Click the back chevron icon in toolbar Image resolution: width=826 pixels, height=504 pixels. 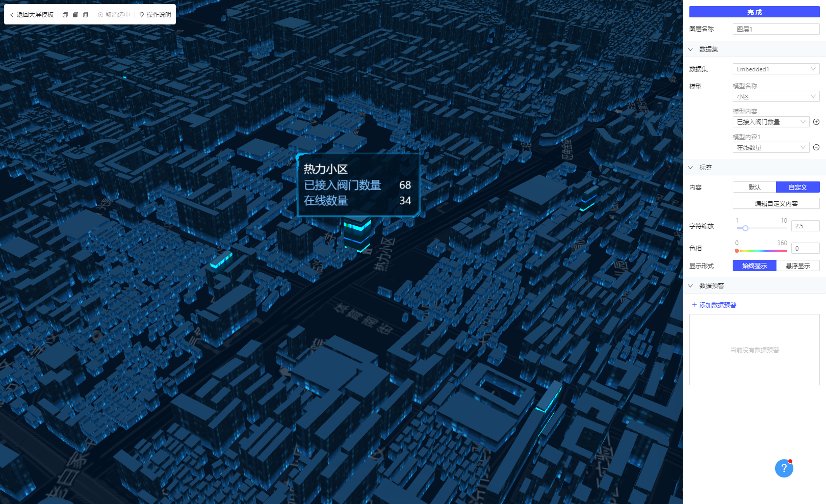click(x=12, y=15)
